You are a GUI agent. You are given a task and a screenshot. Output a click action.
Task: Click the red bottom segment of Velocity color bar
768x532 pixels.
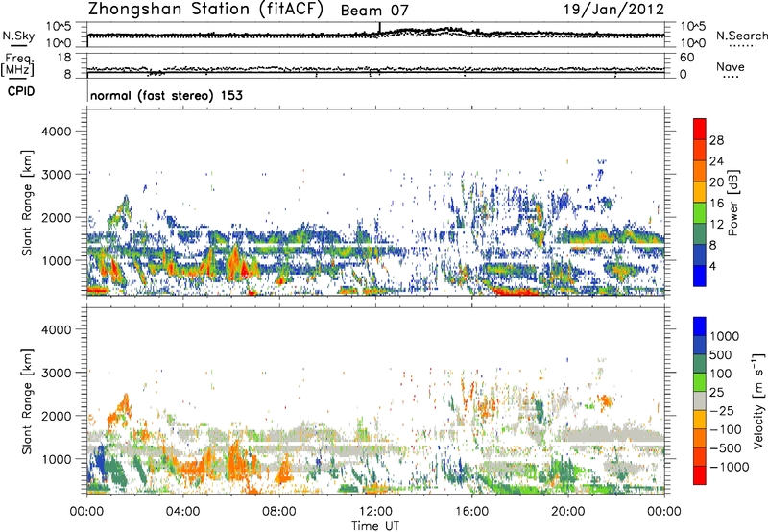(700, 475)
